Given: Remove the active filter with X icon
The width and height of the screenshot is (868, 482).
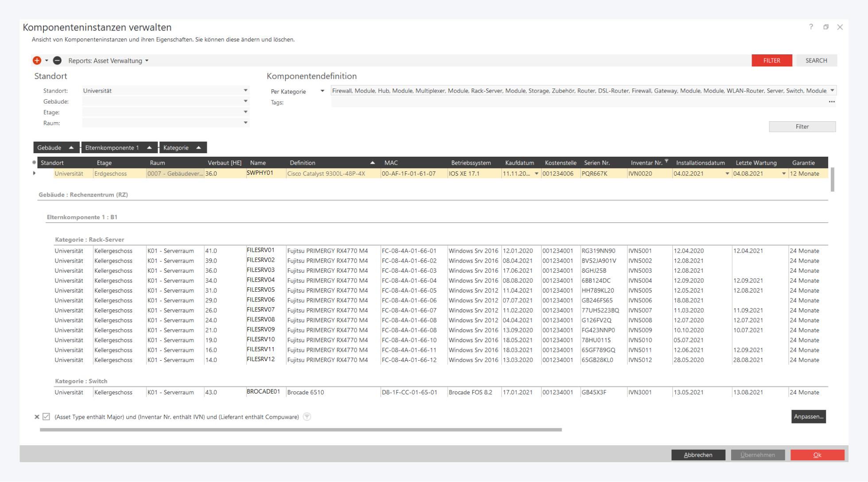Looking at the screenshot, I should tap(37, 417).
